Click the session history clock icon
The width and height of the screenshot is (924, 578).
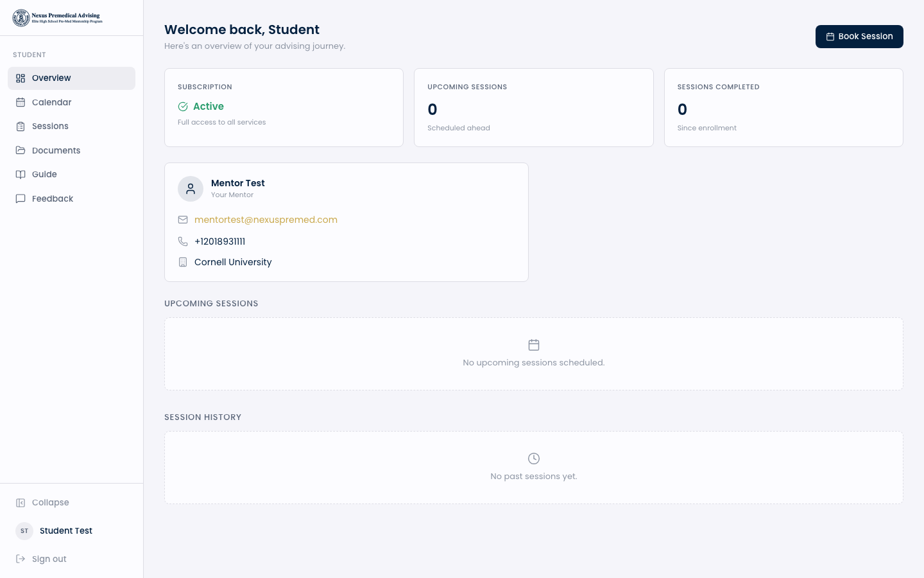534,459
